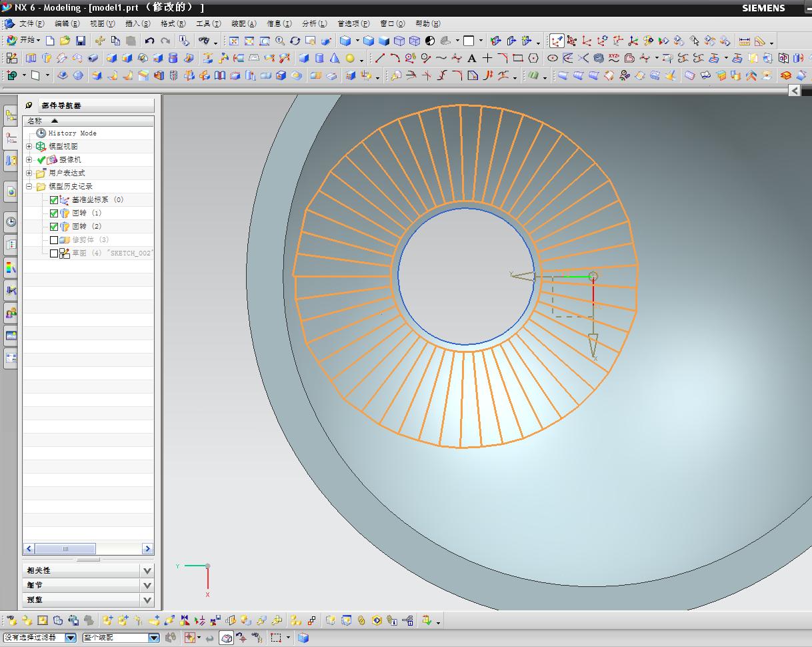Select the Rotate view icon
Screen dimensions: 812x647
pyautogui.click(x=295, y=41)
